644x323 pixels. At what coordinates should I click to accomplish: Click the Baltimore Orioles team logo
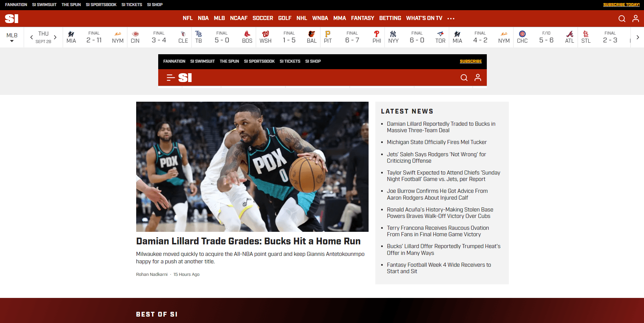click(x=312, y=34)
